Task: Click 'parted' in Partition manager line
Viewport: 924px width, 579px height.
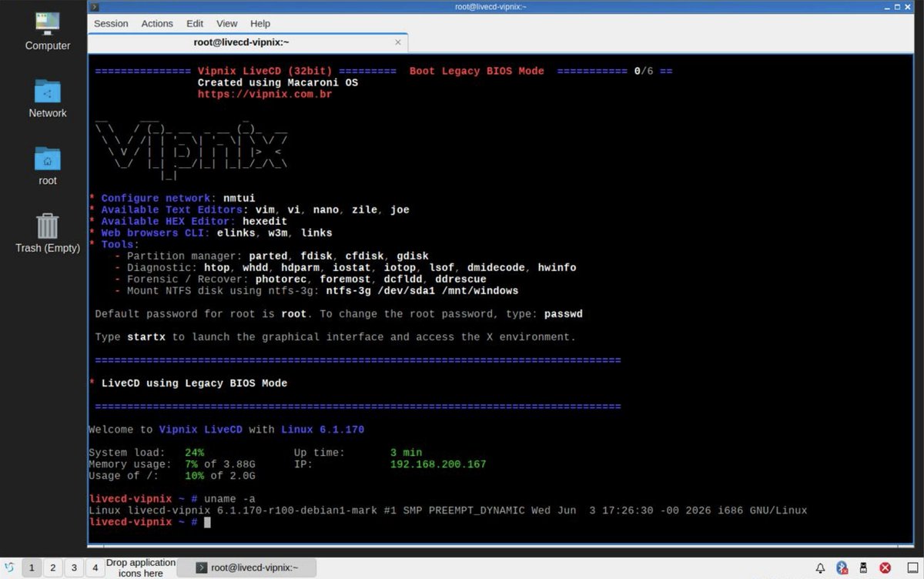Action: coord(268,256)
